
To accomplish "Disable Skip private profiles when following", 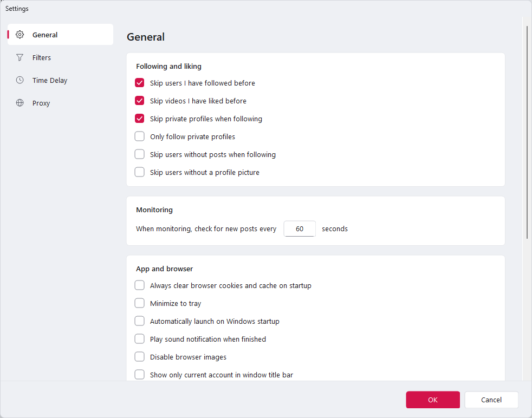I will [x=139, y=119].
